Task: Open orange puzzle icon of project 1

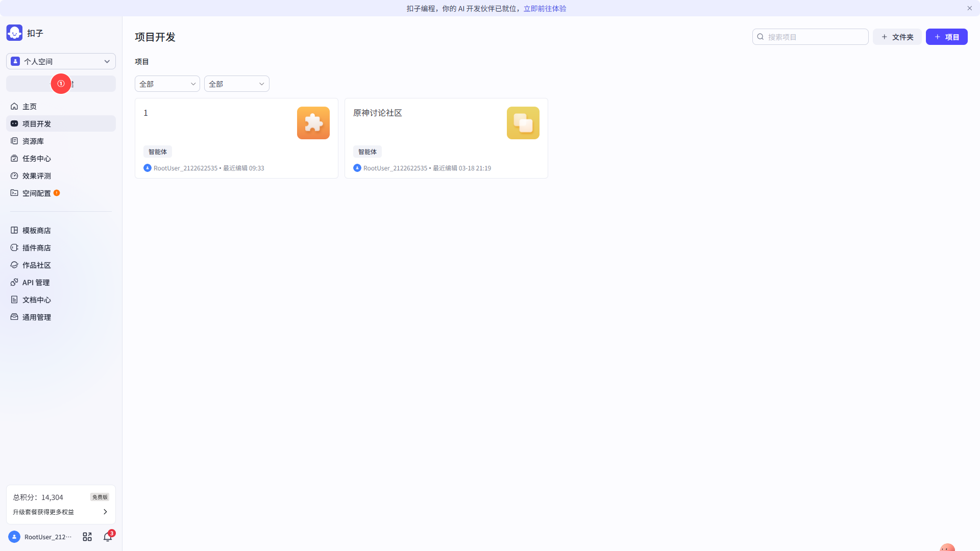Action: click(313, 123)
